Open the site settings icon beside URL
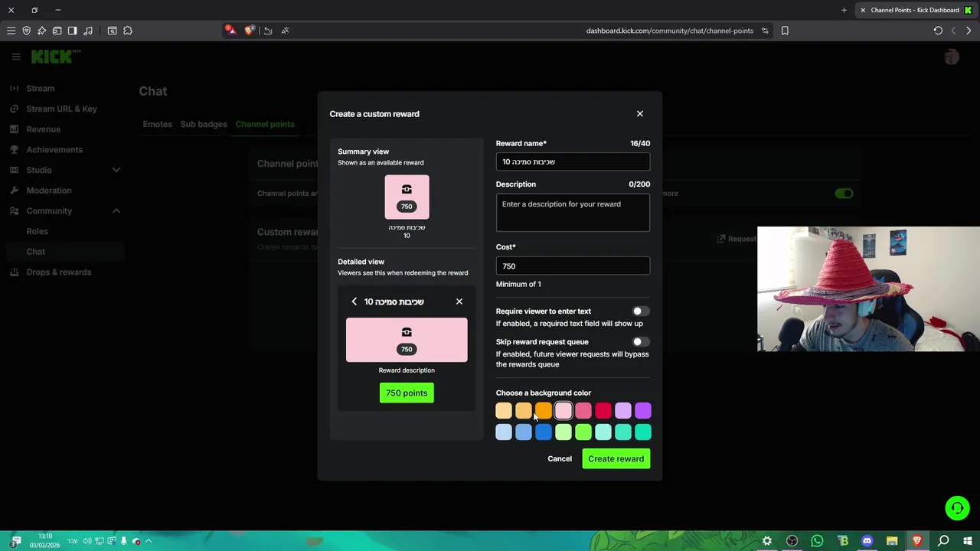 (765, 31)
